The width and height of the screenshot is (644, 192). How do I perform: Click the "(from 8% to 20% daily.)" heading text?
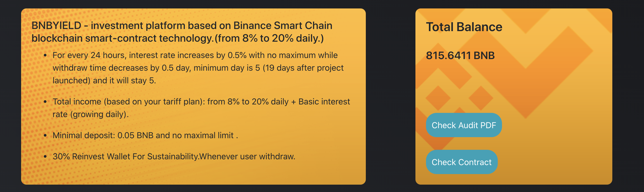click(x=269, y=39)
